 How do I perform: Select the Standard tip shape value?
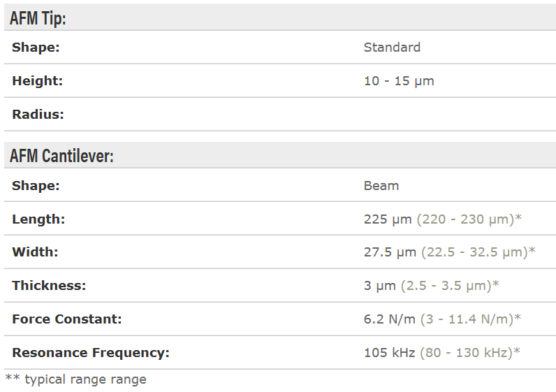(392, 48)
